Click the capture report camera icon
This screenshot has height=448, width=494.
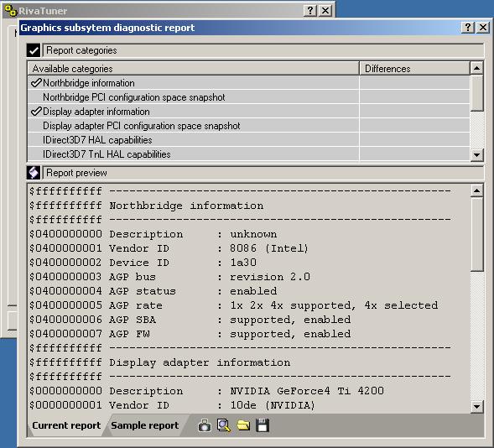[x=205, y=425]
